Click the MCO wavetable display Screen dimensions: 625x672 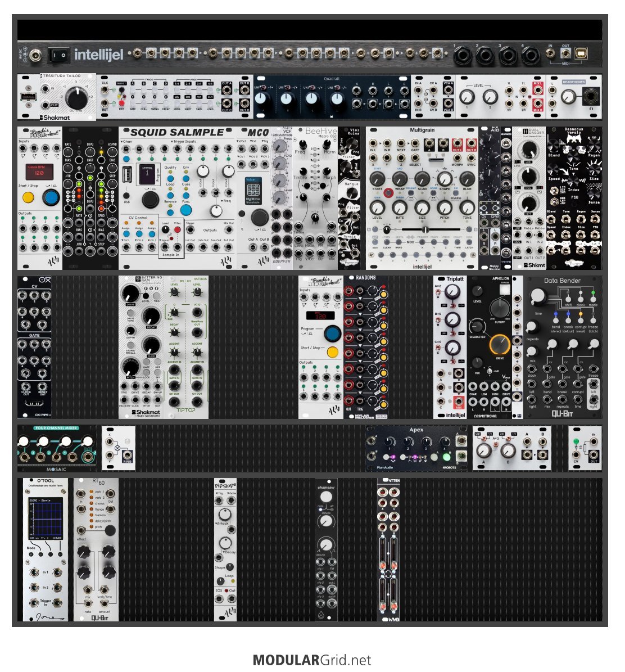click(x=253, y=191)
